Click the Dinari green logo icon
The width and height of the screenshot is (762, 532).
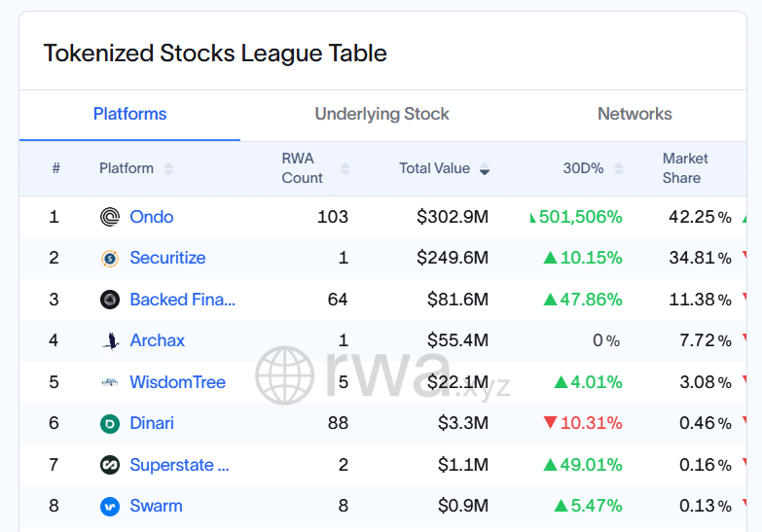click(110, 424)
